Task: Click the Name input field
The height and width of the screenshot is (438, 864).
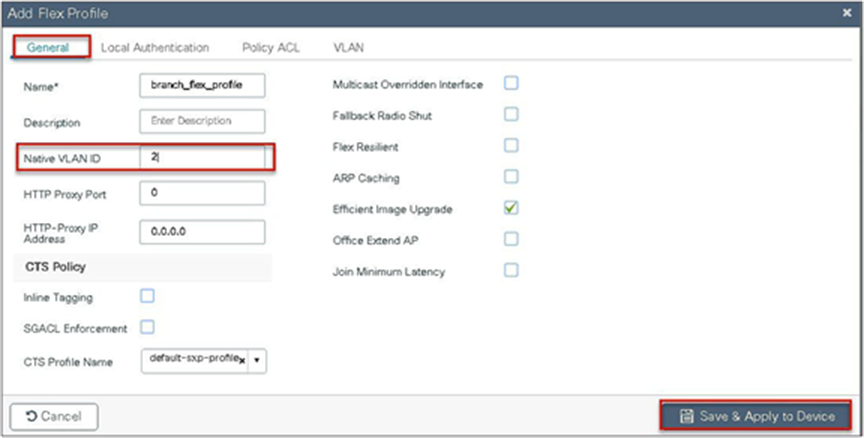Action: [203, 86]
